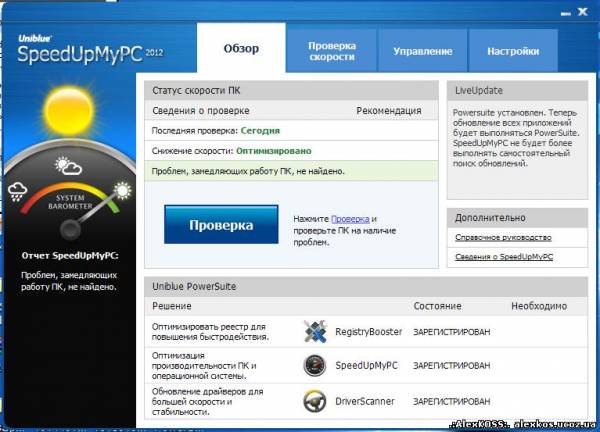The image size is (600, 432).
Task: Open the Сведения о SpeedUpMyPC link
Action: click(x=504, y=257)
